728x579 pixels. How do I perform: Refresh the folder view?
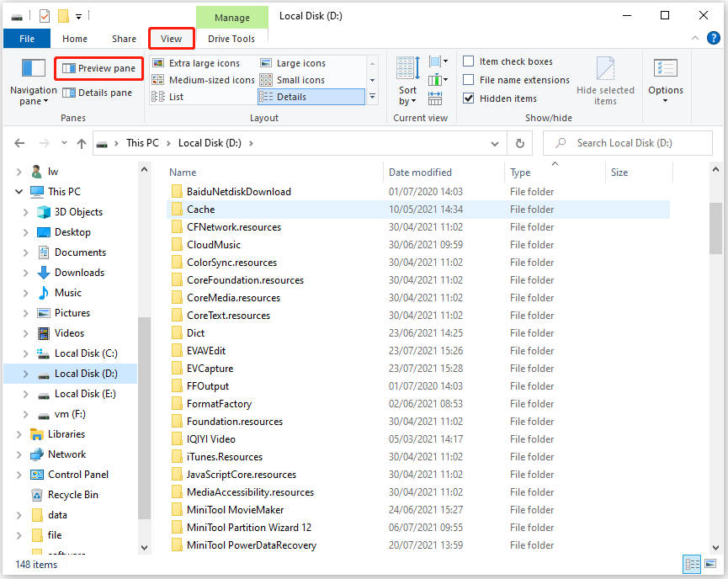click(519, 143)
